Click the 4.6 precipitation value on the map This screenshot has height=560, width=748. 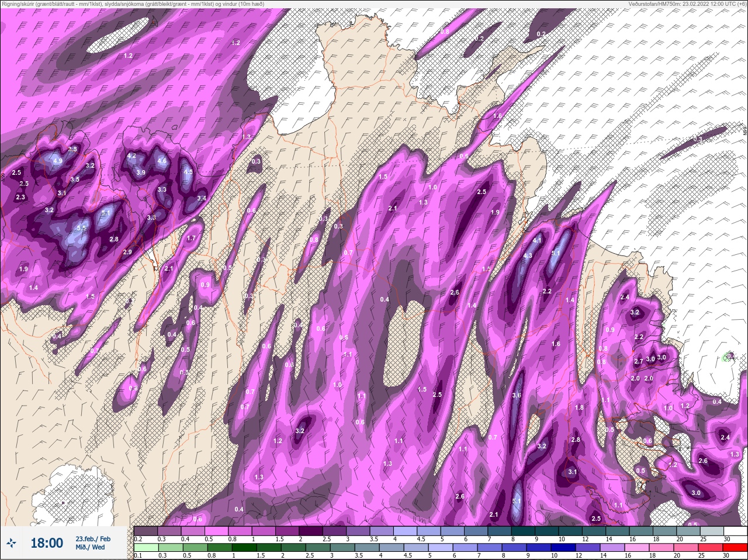click(x=162, y=161)
